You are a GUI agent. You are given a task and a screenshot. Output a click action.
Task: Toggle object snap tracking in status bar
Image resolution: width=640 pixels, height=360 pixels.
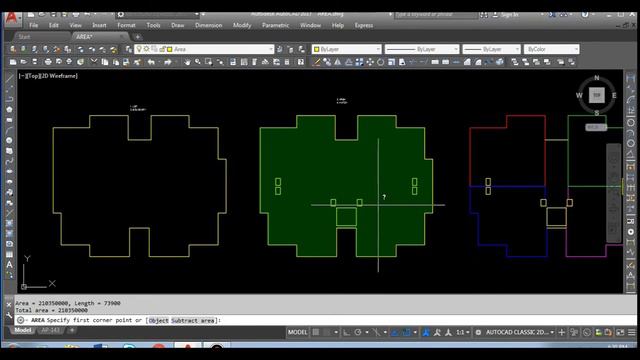click(x=395, y=332)
